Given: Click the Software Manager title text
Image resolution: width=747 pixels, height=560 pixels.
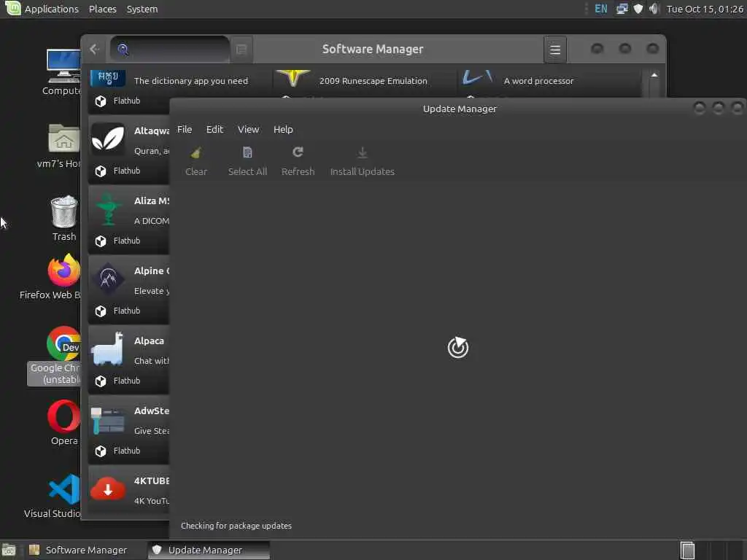Looking at the screenshot, I should tap(373, 49).
